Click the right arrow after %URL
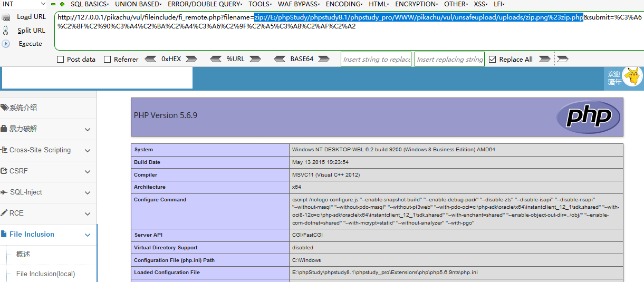Viewport: 644px width, 282px height. (x=255, y=59)
